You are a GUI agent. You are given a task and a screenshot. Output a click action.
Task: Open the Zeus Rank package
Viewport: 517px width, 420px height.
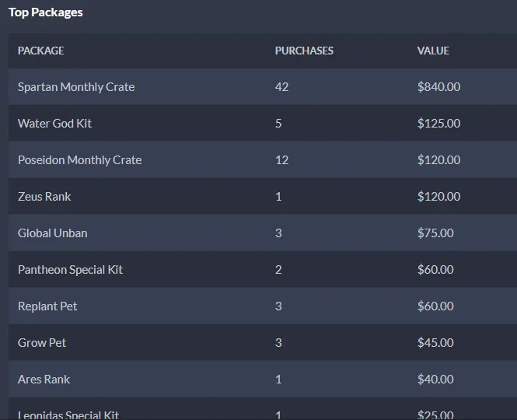44,197
